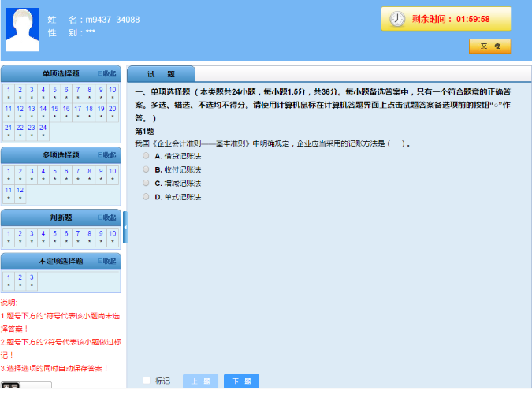Go to single-choice question 17
This screenshot has height=394, width=532.
[78, 112]
